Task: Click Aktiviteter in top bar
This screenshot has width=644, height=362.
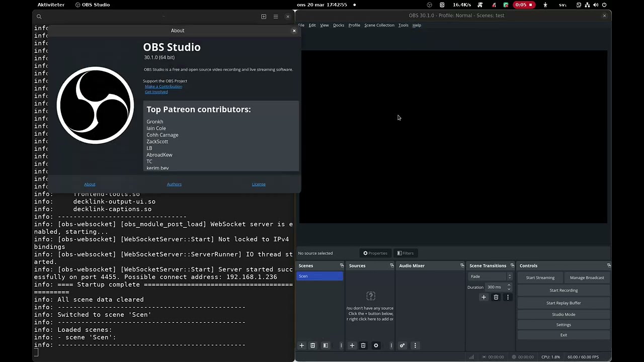Action: coord(51,5)
